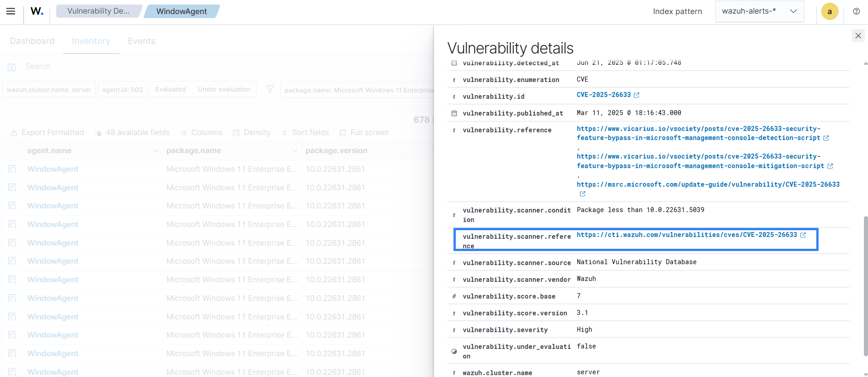Open the help icon in top bar
This screenshot has height=377, width=868.
[856, 11]
